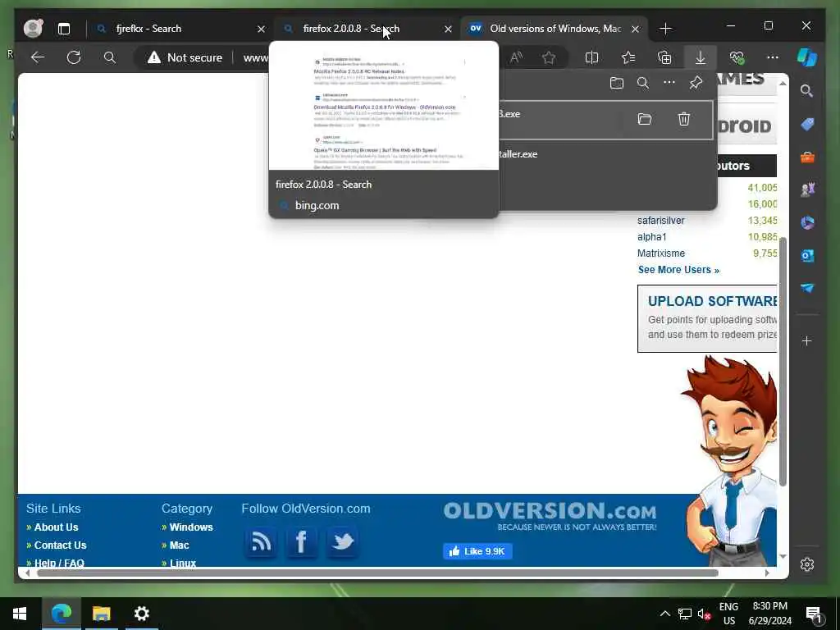Open File Explorer from taskbar

(101, 614)
